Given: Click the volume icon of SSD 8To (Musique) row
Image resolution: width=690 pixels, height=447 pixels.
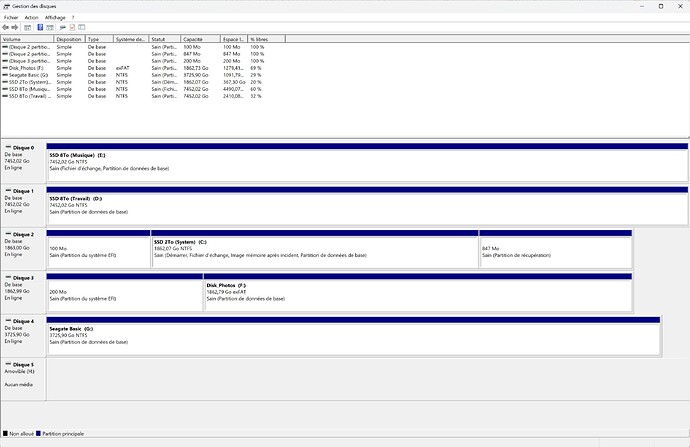Looking at the screenshot, I should click(5, 89).
